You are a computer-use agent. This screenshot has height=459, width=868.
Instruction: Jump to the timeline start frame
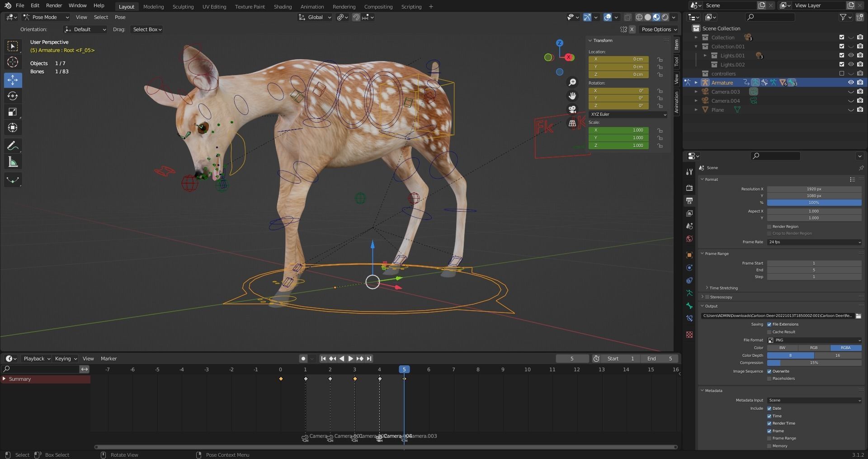coord(323,359)
